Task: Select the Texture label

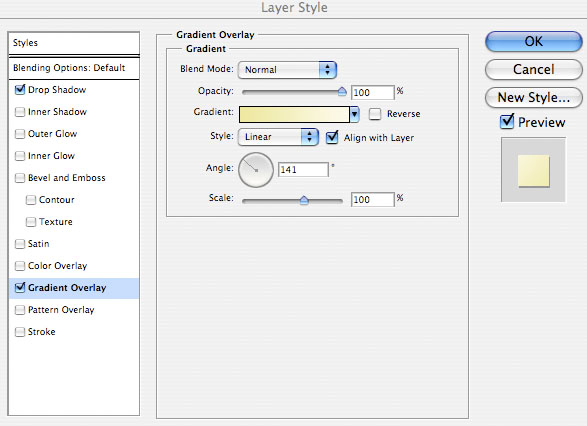Action: point(56,222)
